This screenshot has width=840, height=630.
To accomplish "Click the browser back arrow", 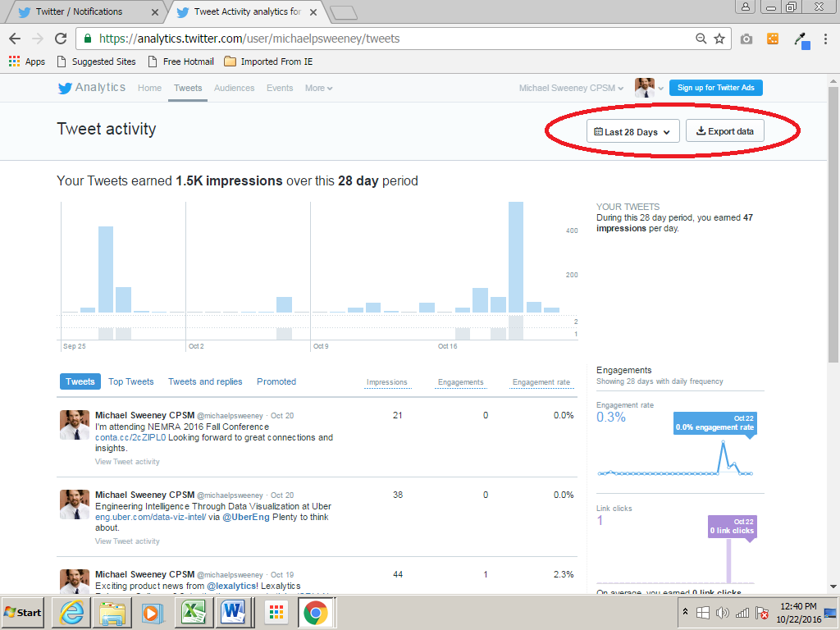I will 15,39.
